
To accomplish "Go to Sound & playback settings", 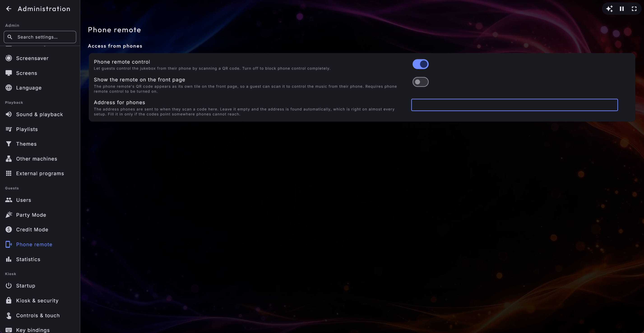I will point(40,114).
